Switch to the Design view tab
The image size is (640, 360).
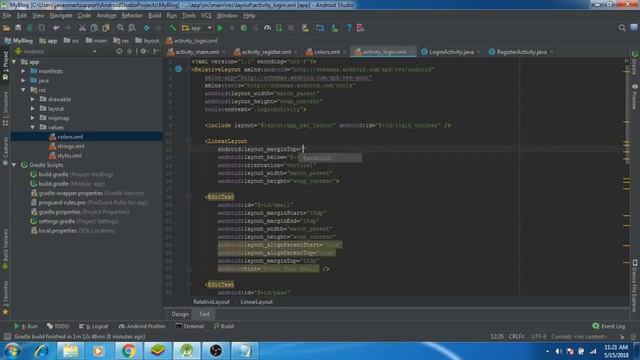180,314
